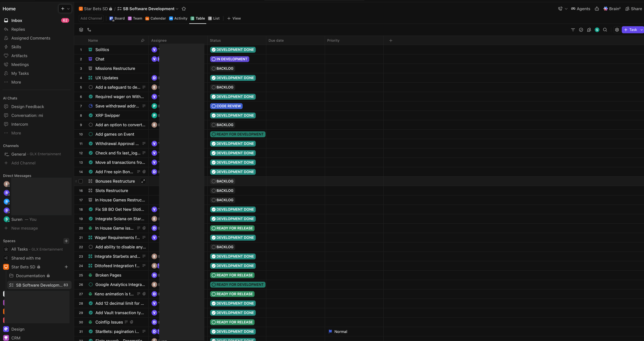Open view settings gear icon
The height and width of the screenshot is (341, 644).
tap(617, 30)
